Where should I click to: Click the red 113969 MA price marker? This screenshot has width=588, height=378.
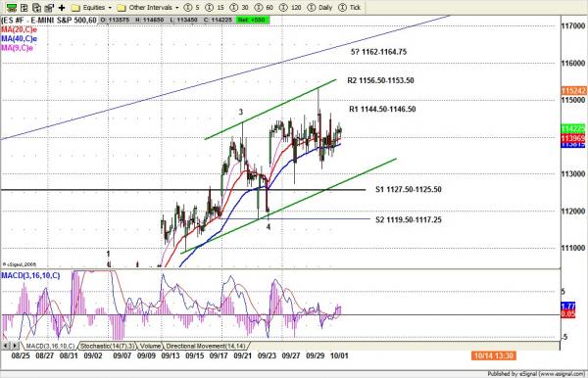pyautogui.click(x=573, y=138)
